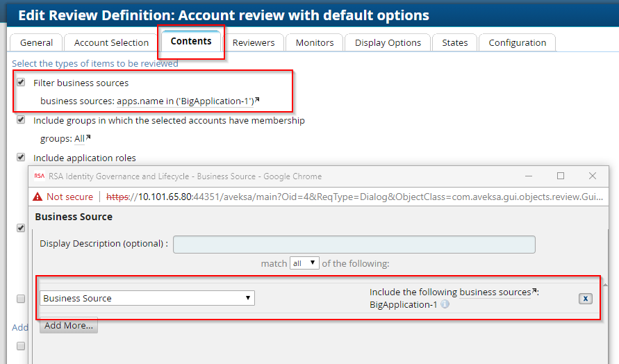Expand the Business Source combo box
This screenshot has width=619, height=364.
pos(147,298)
